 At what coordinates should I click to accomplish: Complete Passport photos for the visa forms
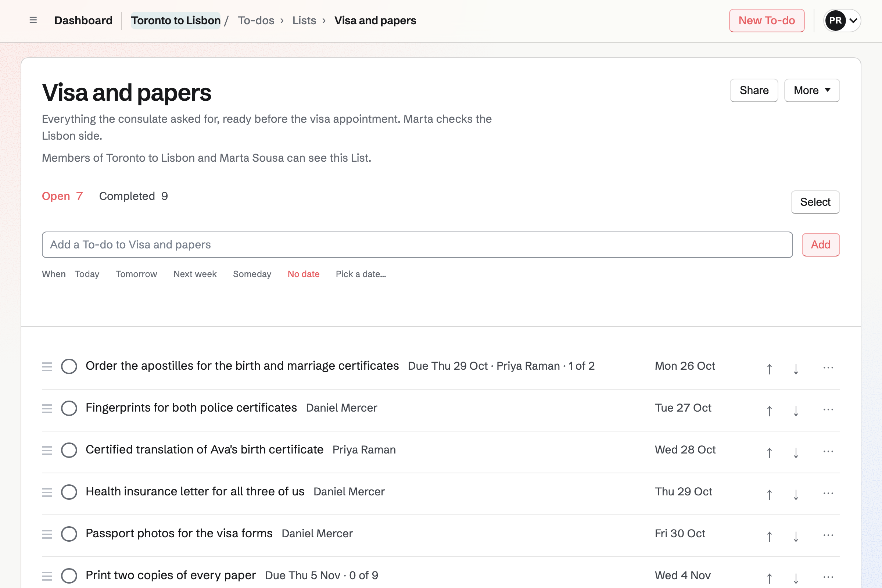[69, 534]
